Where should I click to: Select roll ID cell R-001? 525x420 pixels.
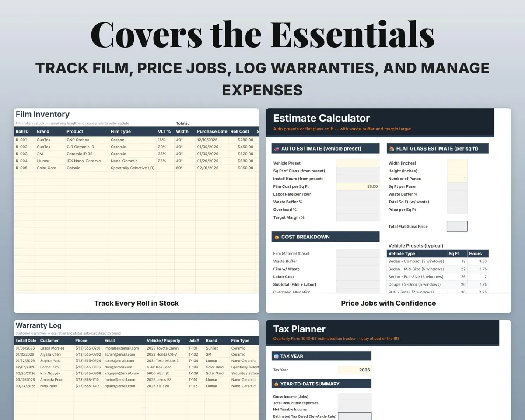pyautogui.click(x=25, y=140)
